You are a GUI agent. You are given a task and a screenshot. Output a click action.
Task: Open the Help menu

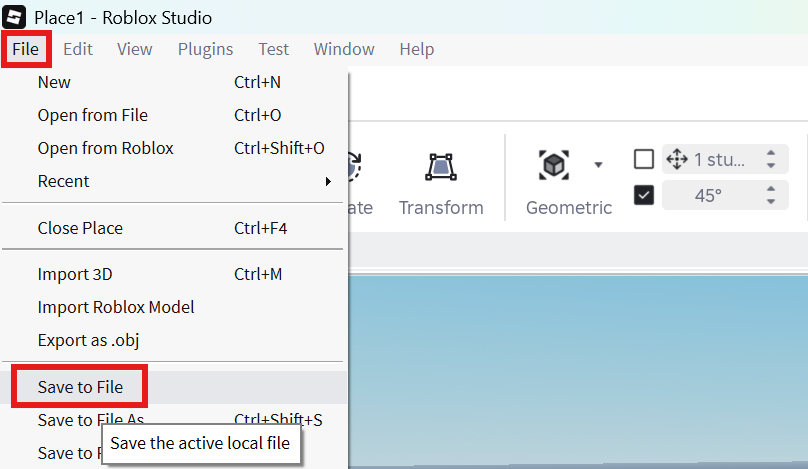pyautogui.click(x=416, y=49)
